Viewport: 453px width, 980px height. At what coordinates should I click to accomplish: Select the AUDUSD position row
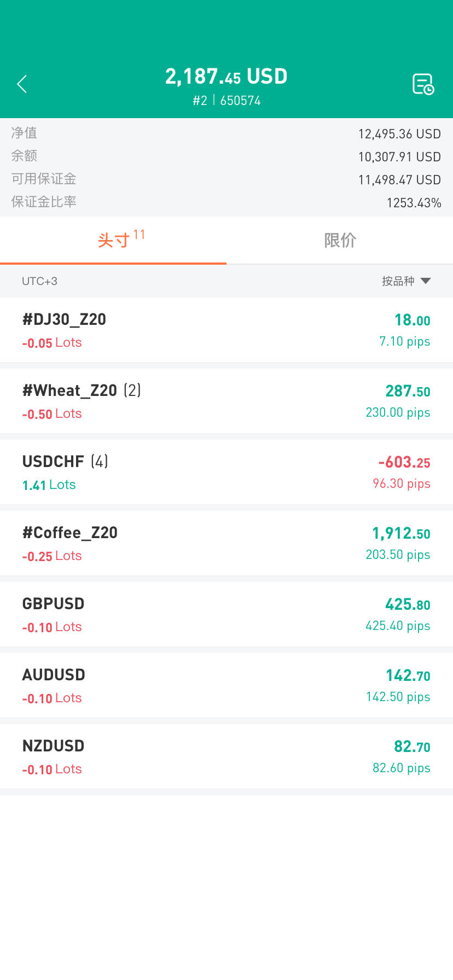226,685
